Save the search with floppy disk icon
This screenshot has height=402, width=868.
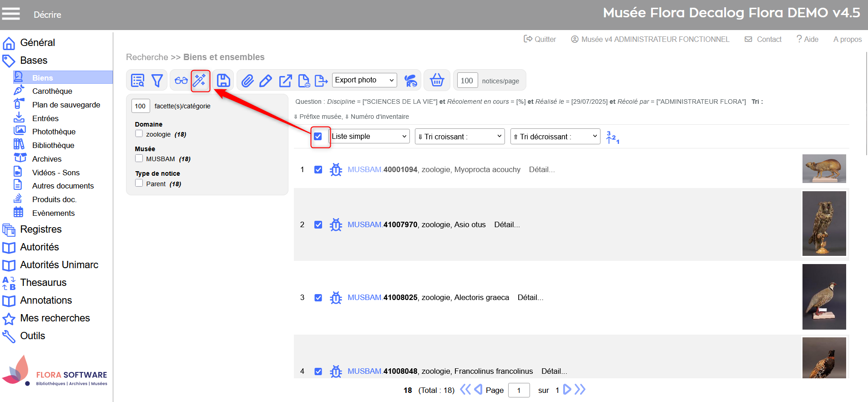[x=223, y=81]
